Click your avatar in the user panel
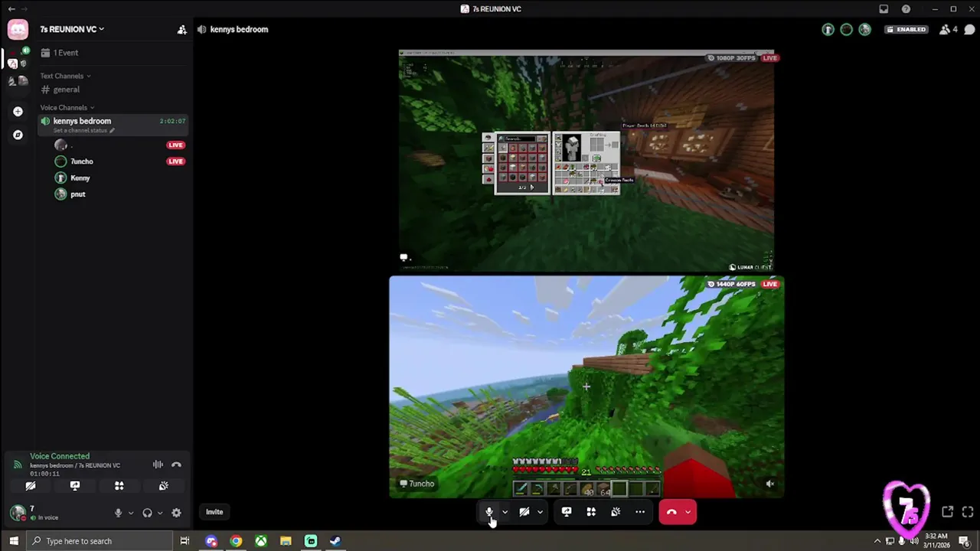Screen dimensions: 980x551 [x=18, y=513]
